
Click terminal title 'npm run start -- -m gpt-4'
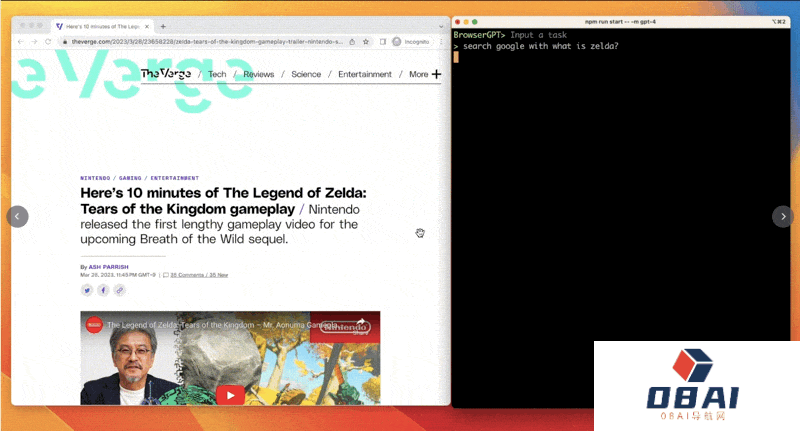coord(620,22)
